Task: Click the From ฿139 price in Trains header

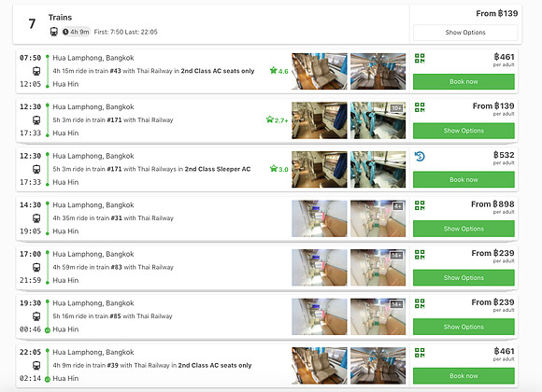Action: coord(497,13)
